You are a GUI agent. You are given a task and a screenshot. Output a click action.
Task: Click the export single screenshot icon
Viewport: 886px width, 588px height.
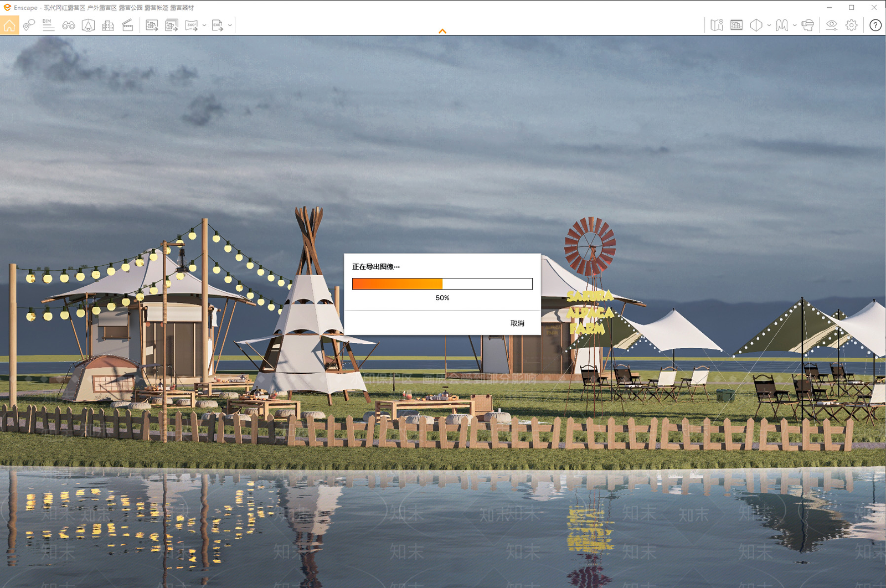(152, 25)
